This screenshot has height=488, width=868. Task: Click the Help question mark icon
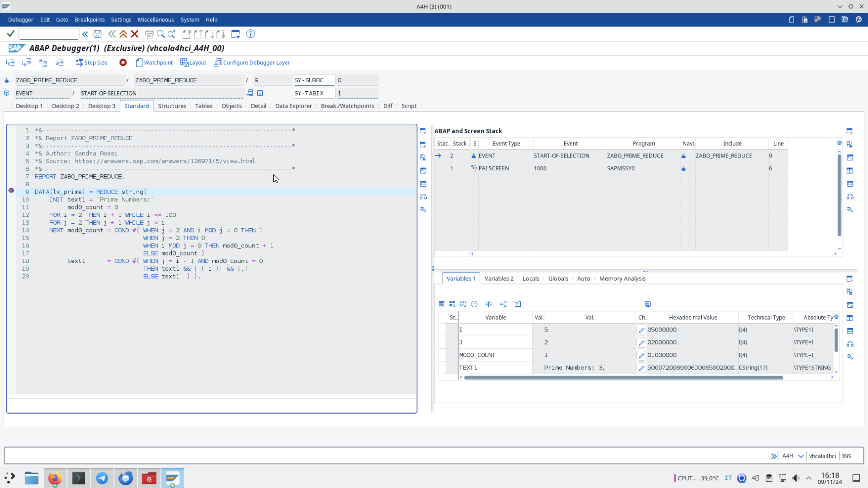point(250,34)
